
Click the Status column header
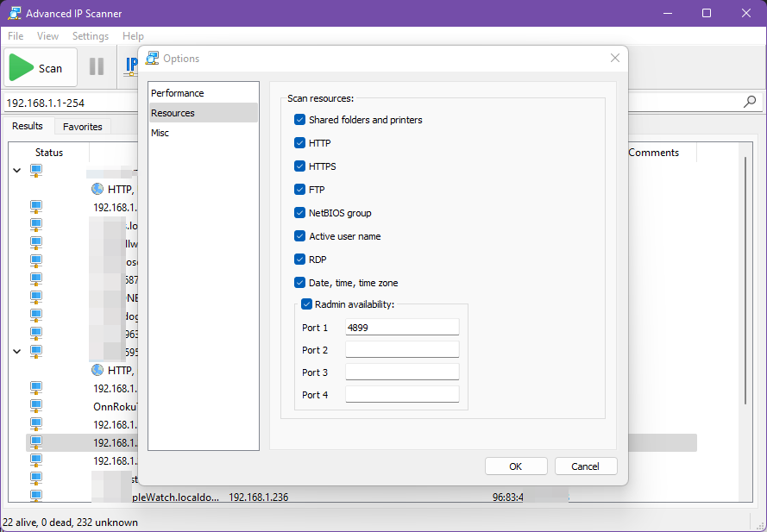click(x=49, y=153)
